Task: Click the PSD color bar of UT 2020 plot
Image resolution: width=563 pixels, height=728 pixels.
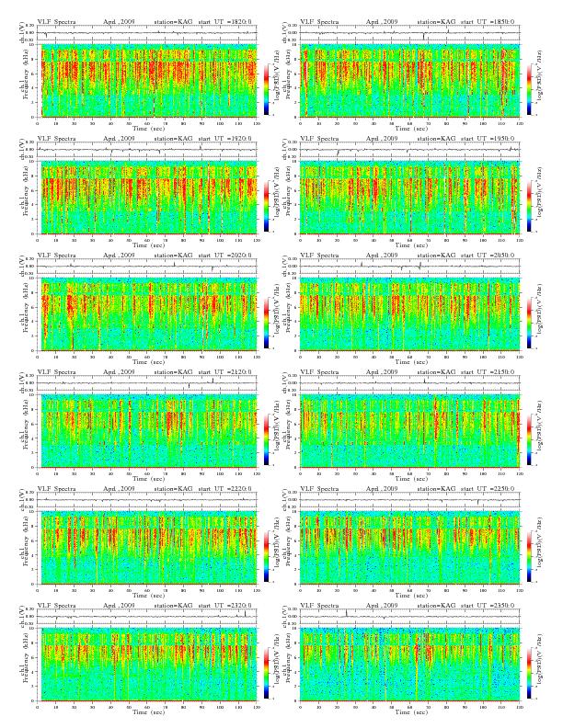Action: pyautogui.click(x=266, y=323)
